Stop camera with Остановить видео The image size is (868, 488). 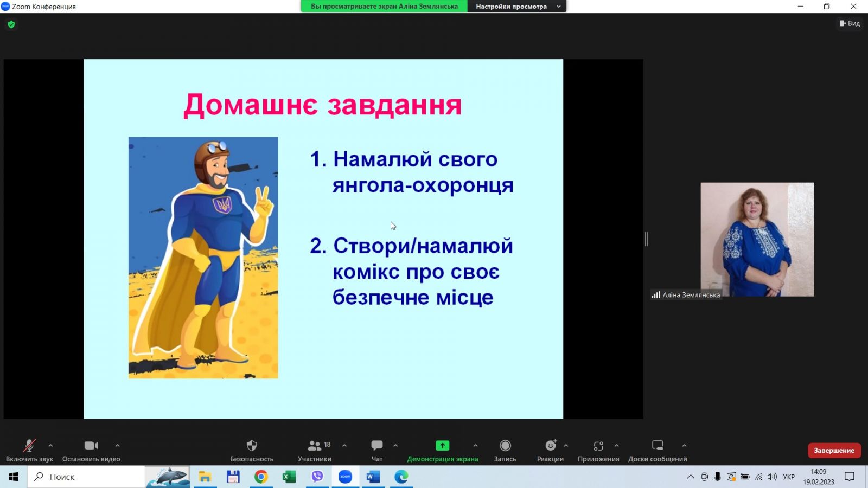[x=91, y=451]
